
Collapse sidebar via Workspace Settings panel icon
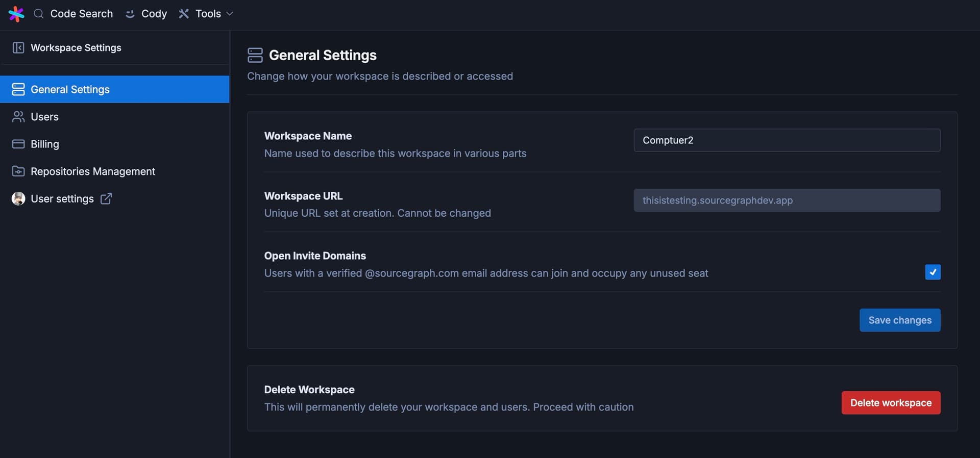(x=18, y=47)
